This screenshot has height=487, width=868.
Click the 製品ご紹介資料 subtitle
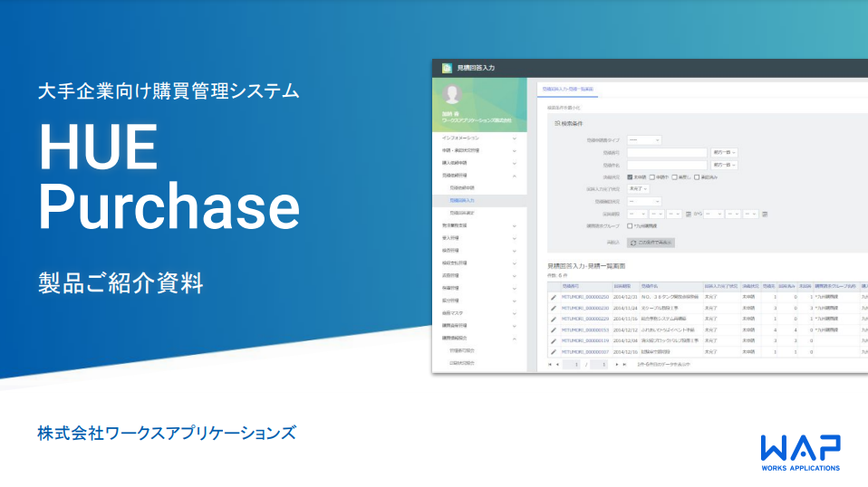121,283
